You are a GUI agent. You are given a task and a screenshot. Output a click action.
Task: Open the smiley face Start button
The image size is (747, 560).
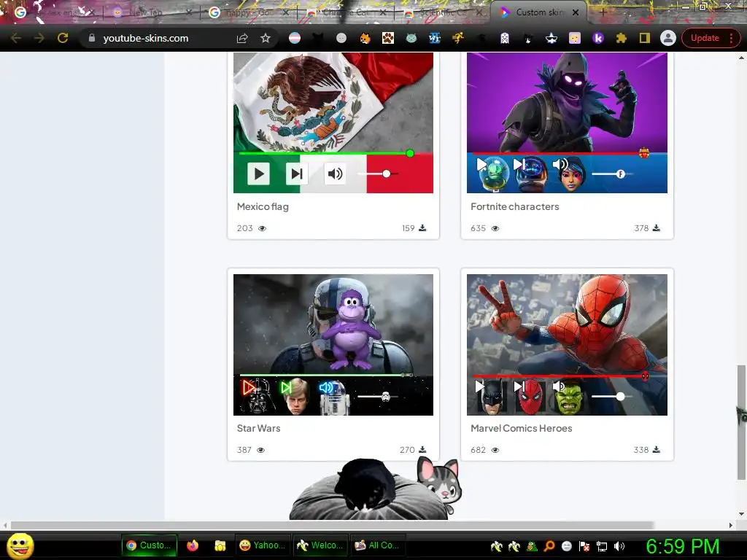pos(20,545)
